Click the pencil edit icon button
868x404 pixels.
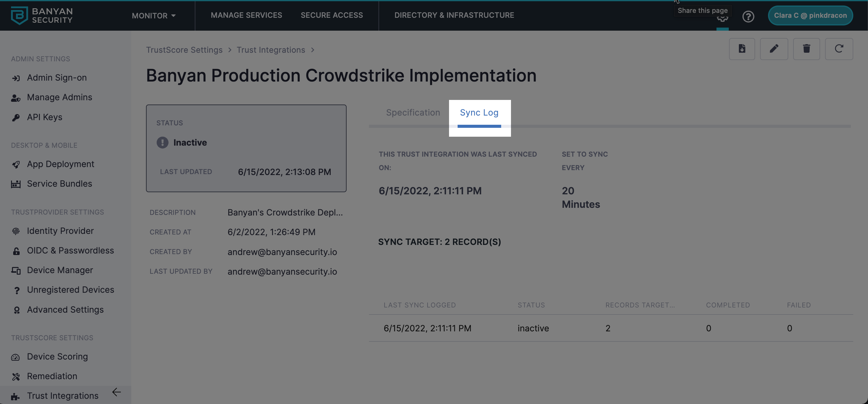774,49
